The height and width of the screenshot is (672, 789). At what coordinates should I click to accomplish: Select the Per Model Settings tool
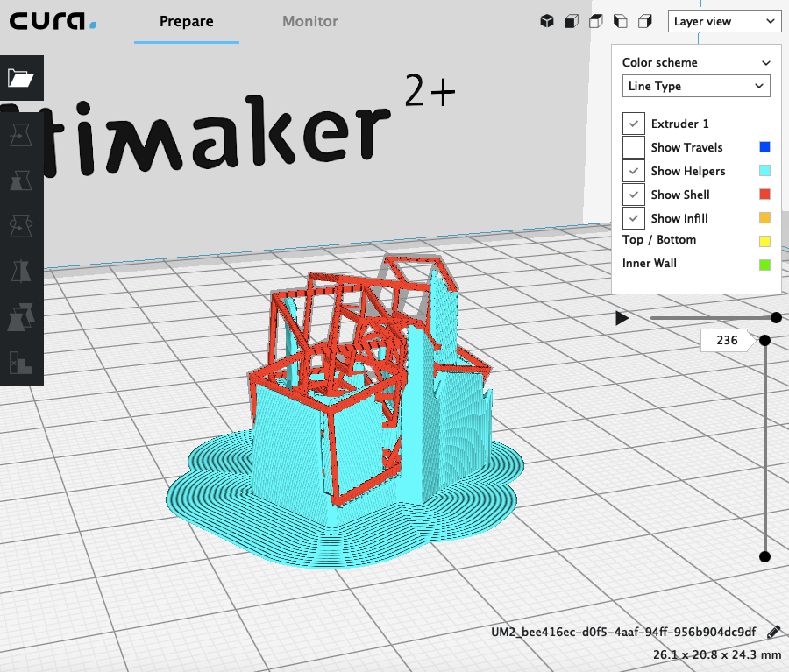[x=21, y=317]
